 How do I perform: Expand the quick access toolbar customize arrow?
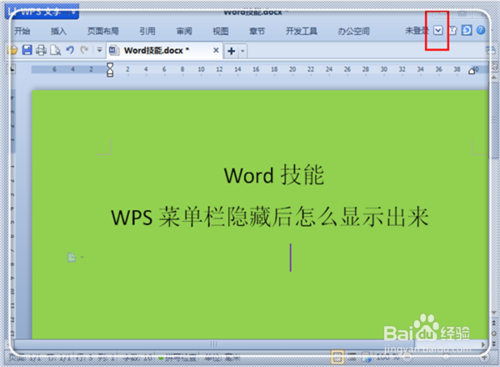click(99, 50)
